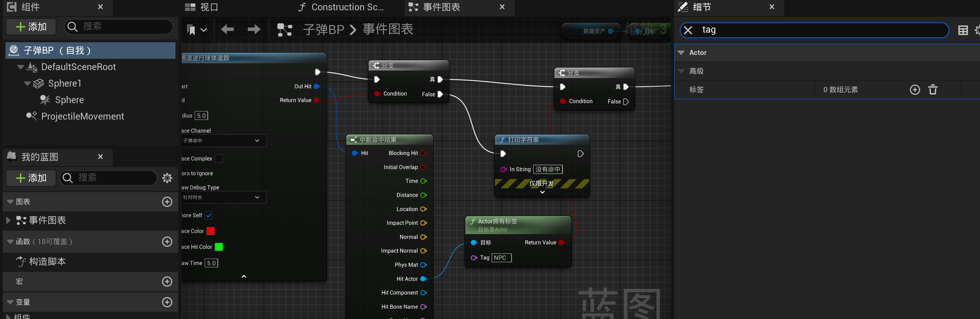Navigate forward in graph history
980x319 pixels.
pos(254,29)
